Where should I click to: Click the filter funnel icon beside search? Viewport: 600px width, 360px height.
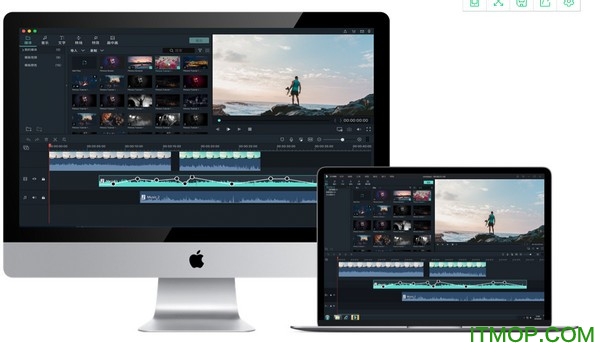pyautogui.click(x=200, y=50)
